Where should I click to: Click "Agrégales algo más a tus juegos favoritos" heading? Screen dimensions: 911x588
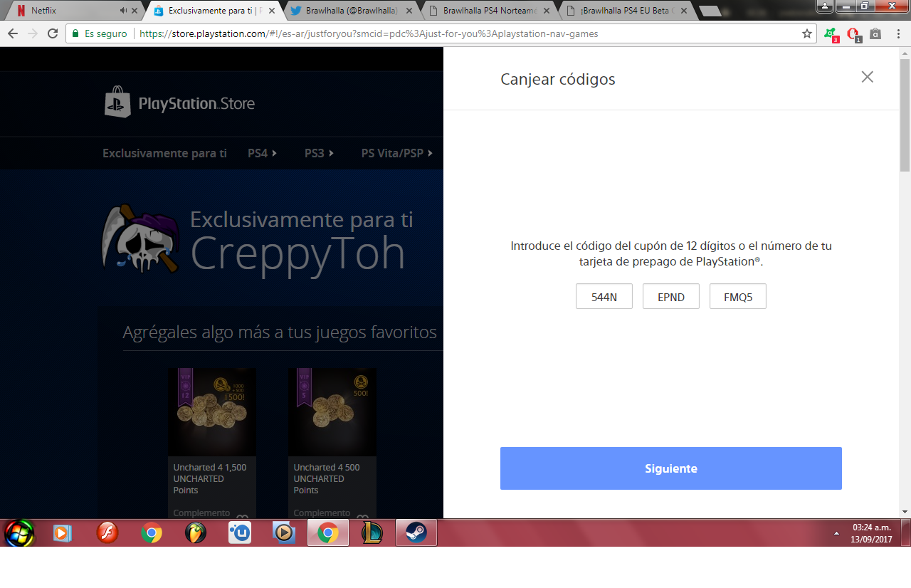tap(280, 332)
